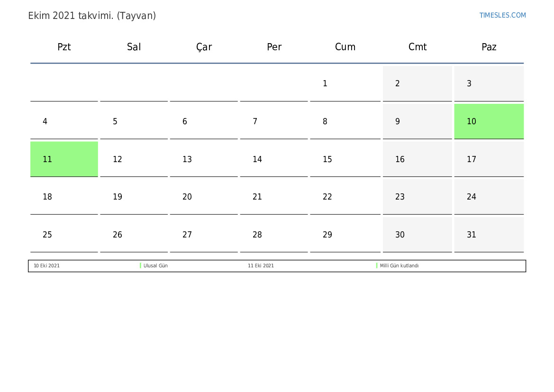Click the Çar weekday column header

[x=204, y=47]
